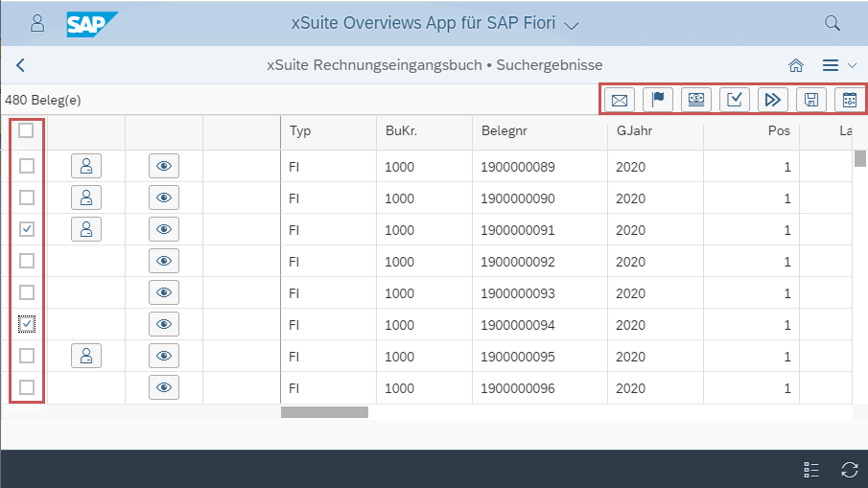View document 1900000096 with eye icon

pyautogui.click(x=164, y=387)
